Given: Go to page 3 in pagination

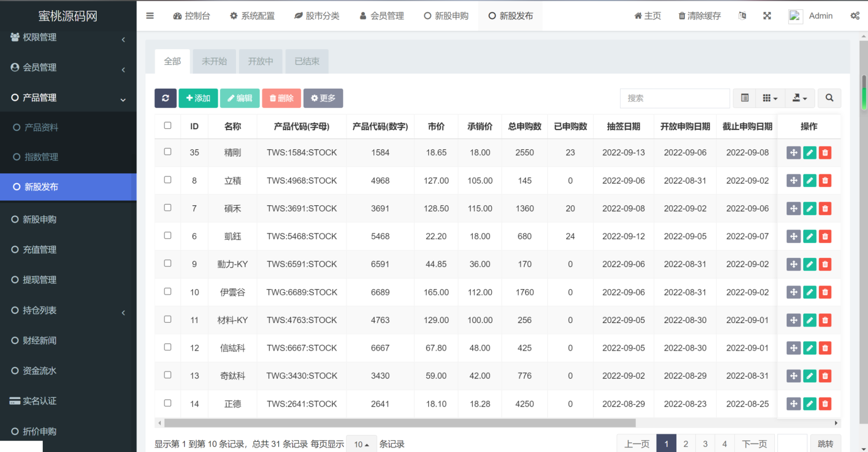Looking at the screenshot, I should tap(705, 444).
